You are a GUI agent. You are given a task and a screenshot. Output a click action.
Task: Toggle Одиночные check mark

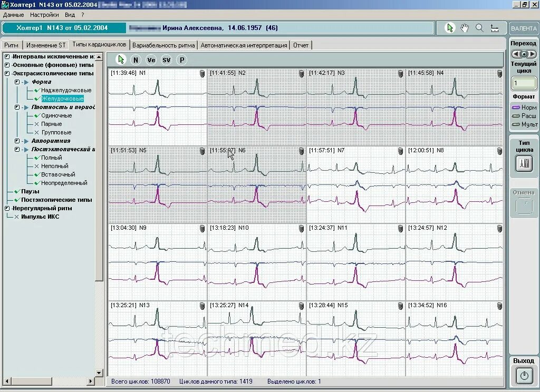(x=37, y=115)
